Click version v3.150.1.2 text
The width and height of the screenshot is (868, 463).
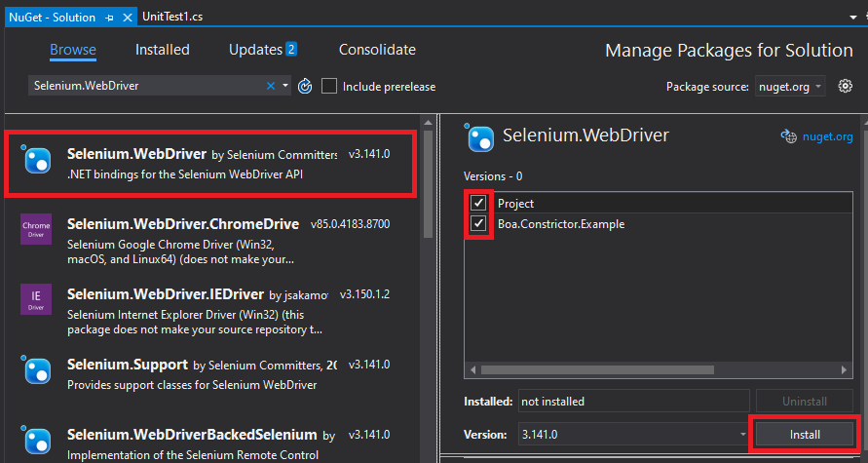364,294
